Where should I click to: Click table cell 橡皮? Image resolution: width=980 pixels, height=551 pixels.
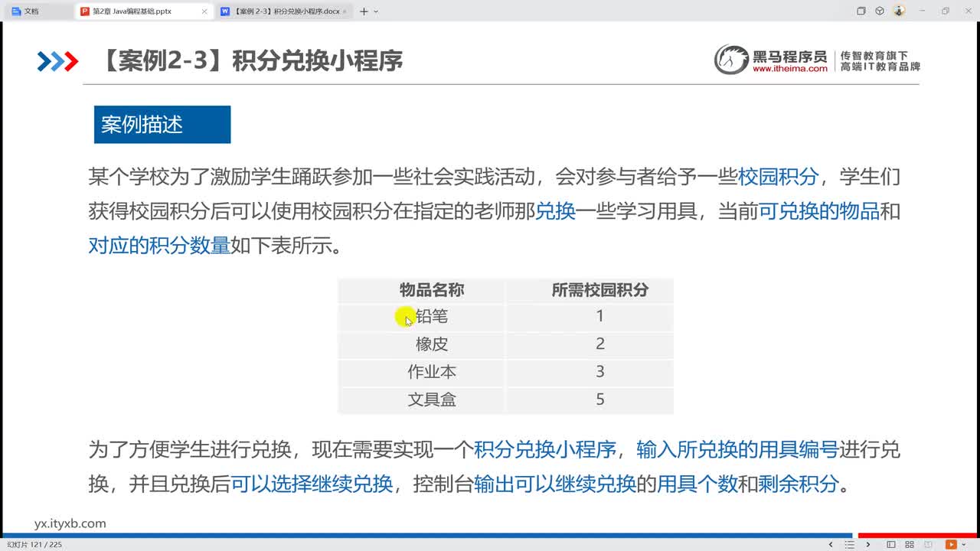click(x=432, y=344)
